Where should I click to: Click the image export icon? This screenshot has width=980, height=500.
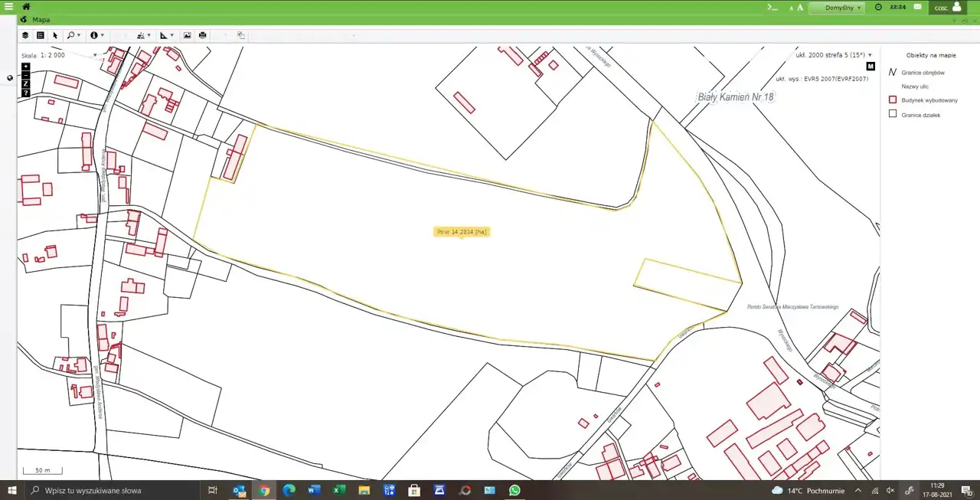click(x=187, y=35)
